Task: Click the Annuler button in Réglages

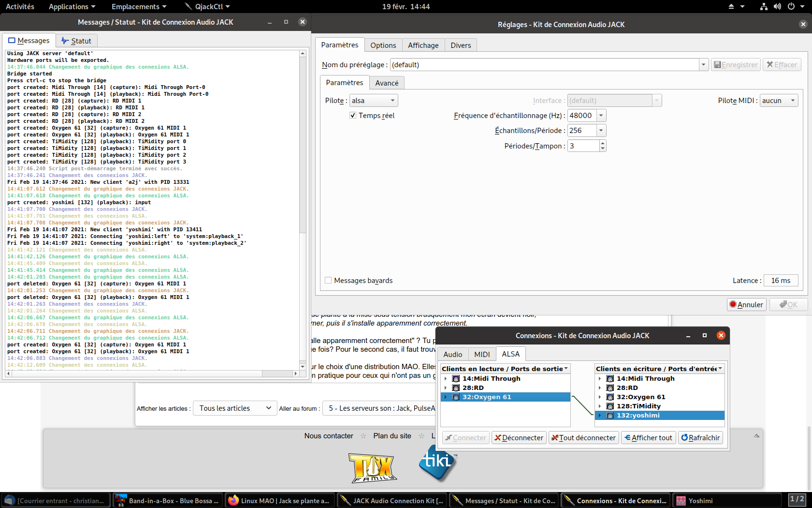Action: [x=746, y=305]
